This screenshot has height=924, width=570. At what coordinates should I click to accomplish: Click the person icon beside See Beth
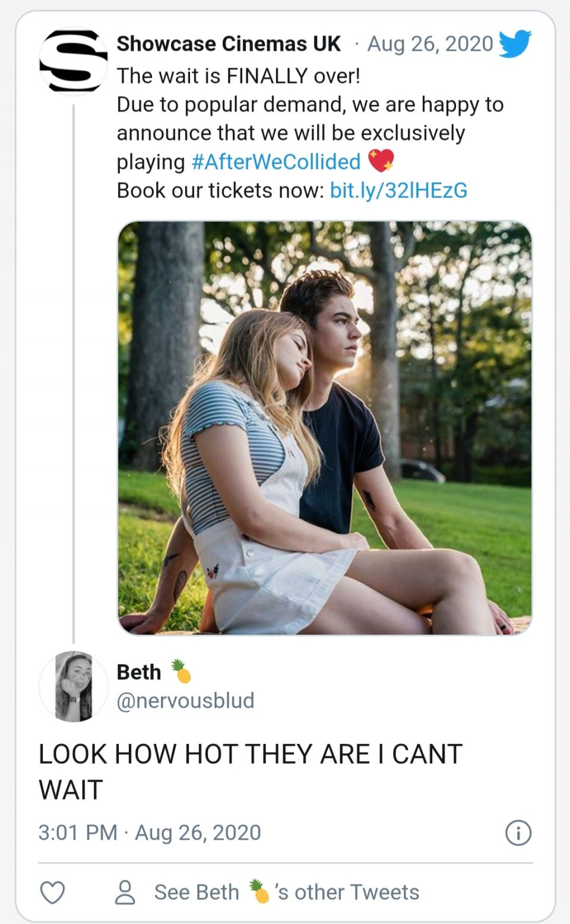coord(125,892)
